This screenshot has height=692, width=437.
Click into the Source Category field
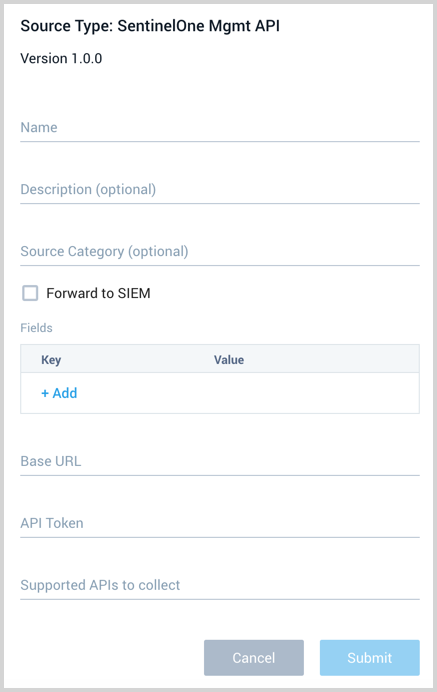click(220, 251)
